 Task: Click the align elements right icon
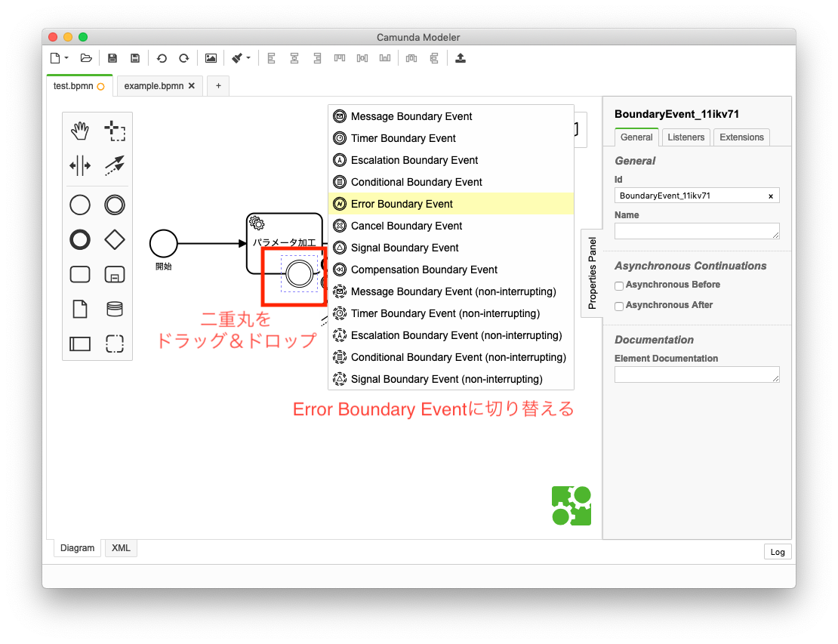tap(317, 57)
